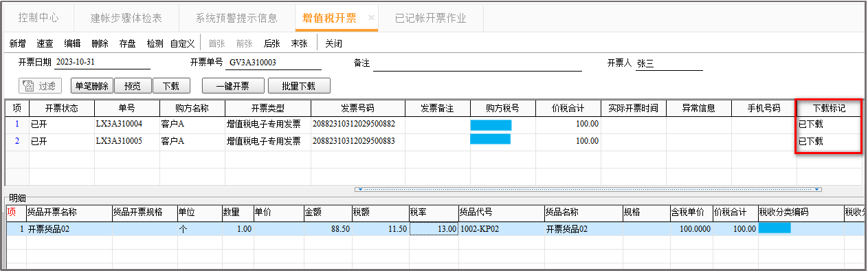Image resolution: width=868 pixels, height=271 pixels.
Task: Click the 开票单号 field
Action: tap(274, 63)
